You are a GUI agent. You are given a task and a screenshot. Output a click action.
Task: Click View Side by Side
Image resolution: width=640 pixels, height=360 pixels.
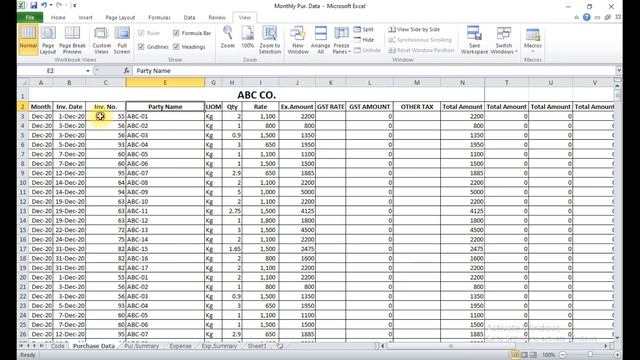pos(414,29)
